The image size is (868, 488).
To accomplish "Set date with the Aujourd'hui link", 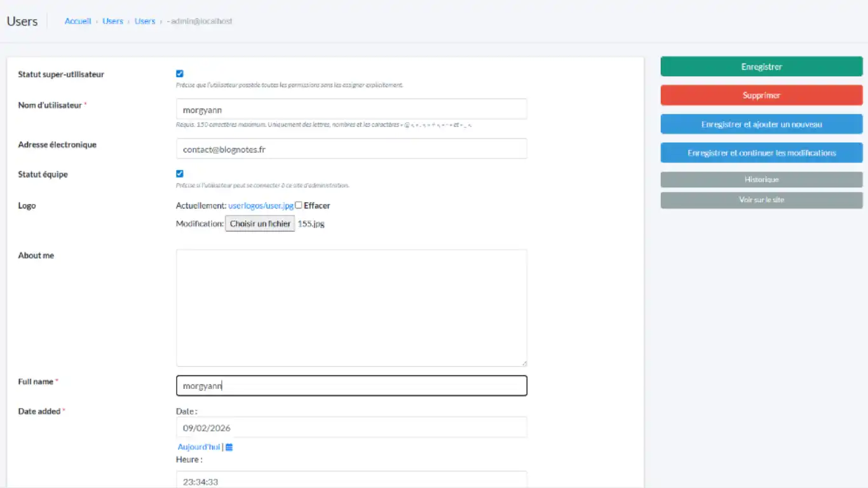I will (199, 447).
